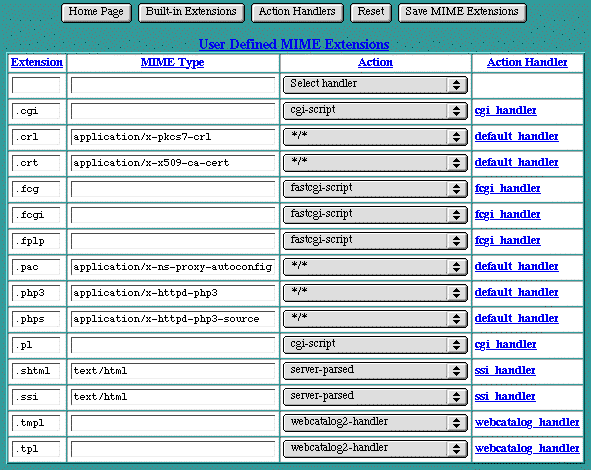591x470 pixels.
Task: Open the Action dropdown for .shtml extension
Action: point(375,370)
